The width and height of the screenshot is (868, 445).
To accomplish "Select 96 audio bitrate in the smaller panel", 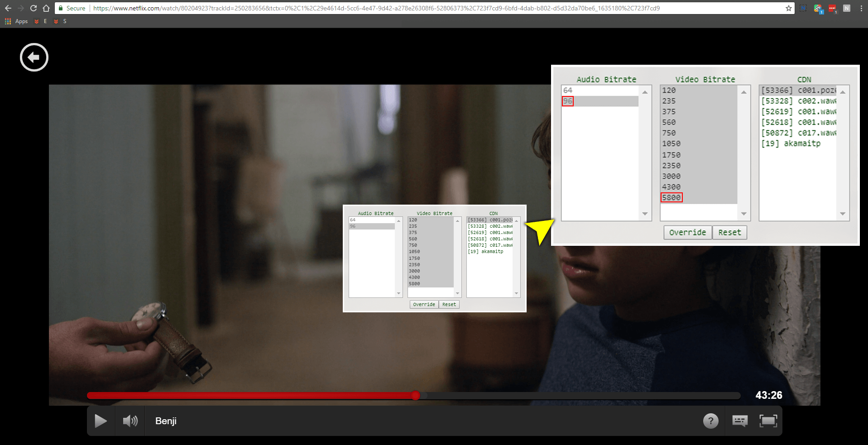I will 372,226.
